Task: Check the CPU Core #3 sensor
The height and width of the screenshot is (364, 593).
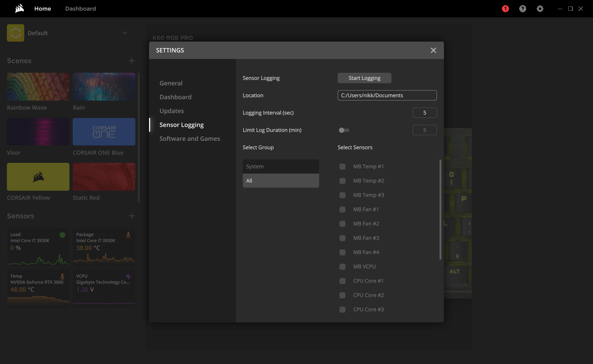Action: [342, 309]
